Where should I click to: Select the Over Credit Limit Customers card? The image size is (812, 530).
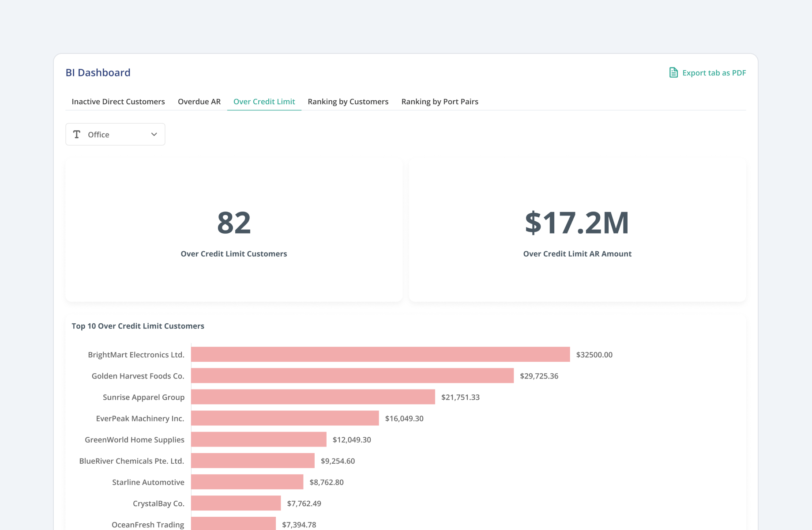(x=233, y=230)
